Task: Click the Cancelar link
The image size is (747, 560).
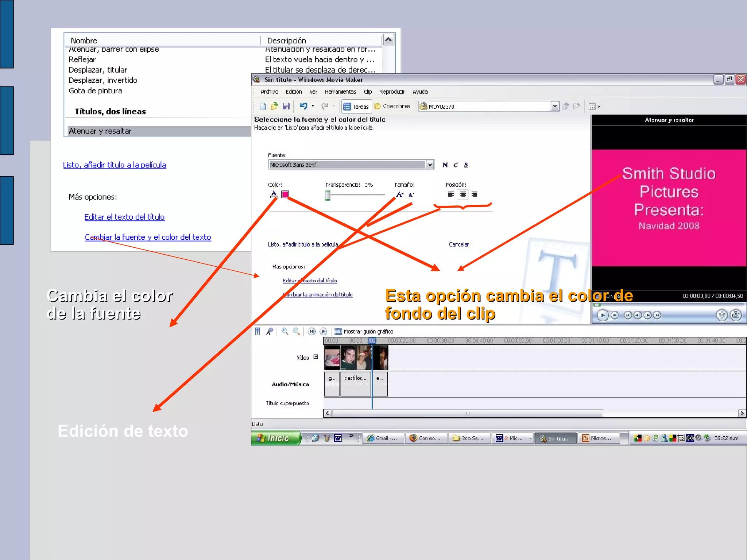Action: pos(458,244)
